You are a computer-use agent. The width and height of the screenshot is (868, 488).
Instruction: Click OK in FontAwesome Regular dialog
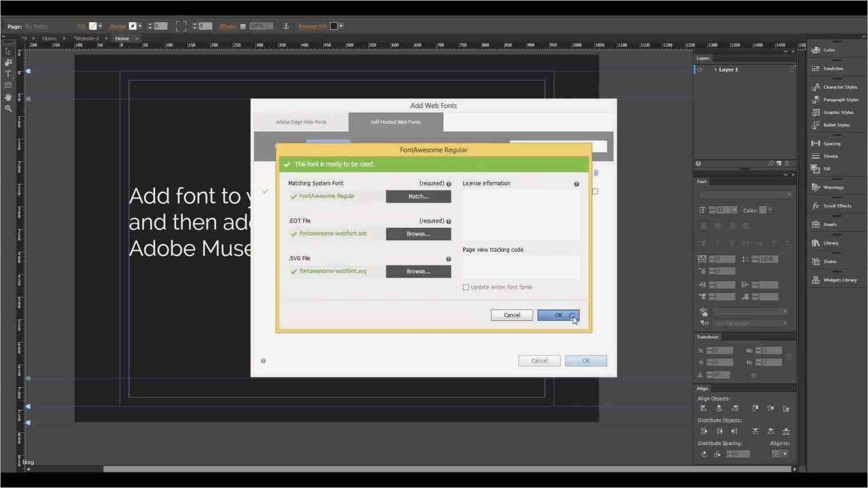[x=558, y=315]
